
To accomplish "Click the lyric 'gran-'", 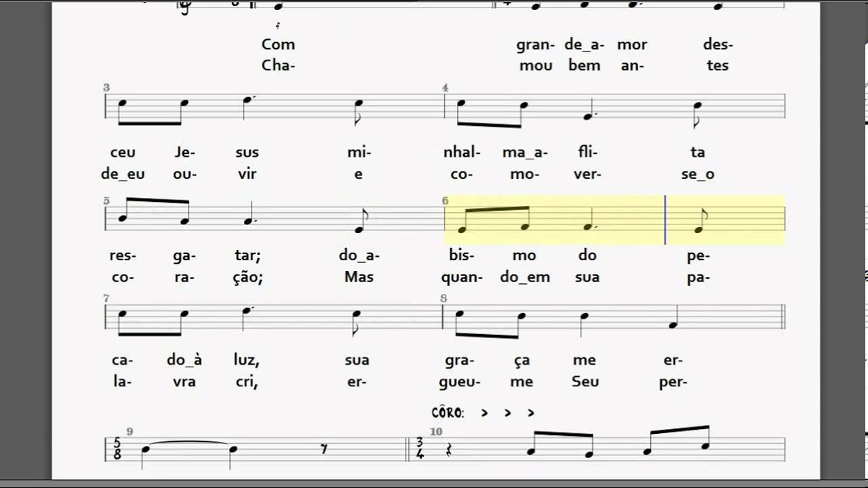I will (536, 45).
